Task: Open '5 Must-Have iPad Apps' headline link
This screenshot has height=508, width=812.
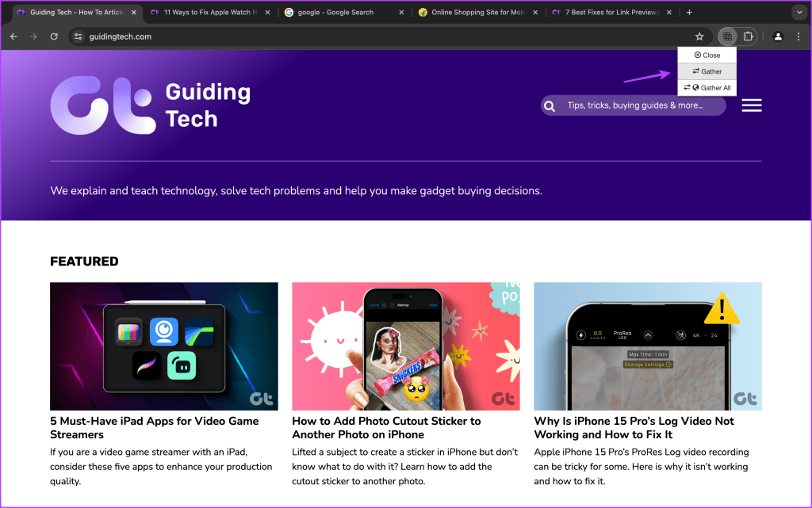Action: (155, 428)
